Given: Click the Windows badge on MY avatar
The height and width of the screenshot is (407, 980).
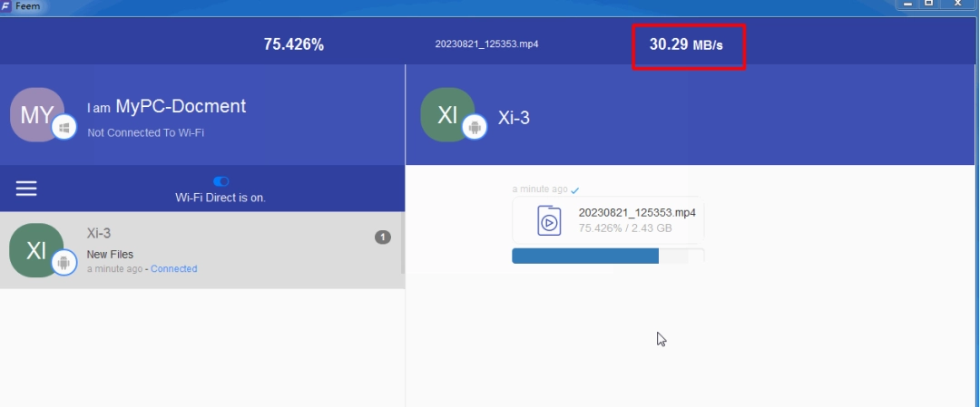Looking at the screenshot, I should click(64, 127).
